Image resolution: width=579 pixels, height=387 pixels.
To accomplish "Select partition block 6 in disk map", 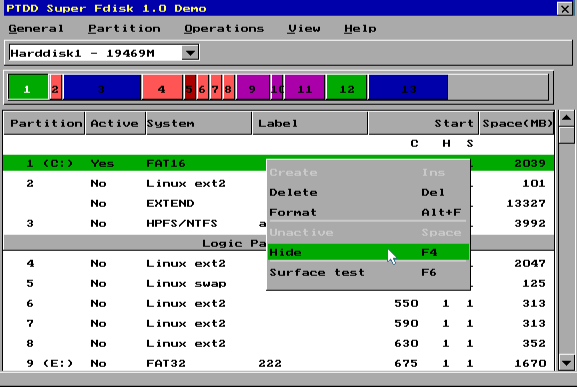I will tap(203, 88).
